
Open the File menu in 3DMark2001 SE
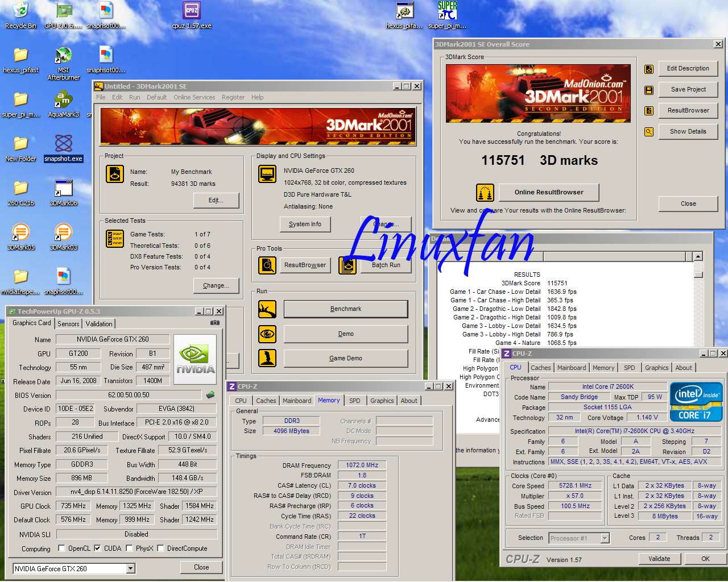click(101, 97)
